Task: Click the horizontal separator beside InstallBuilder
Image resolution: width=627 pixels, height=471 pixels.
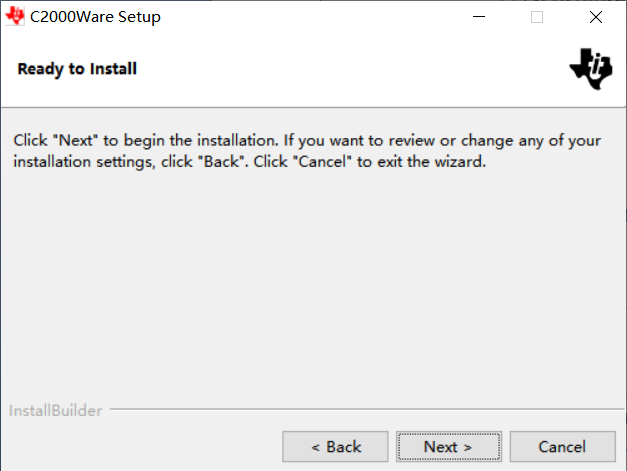Action: click(360, 410)
